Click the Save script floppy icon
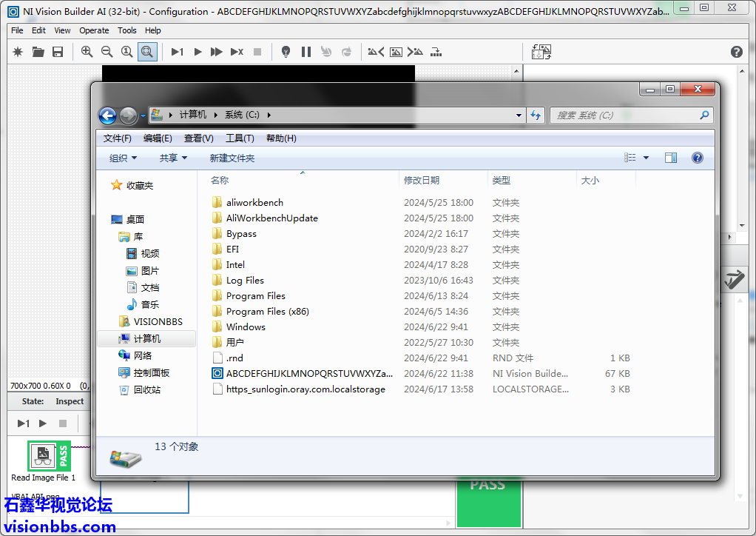The width and height of the screenshot is (756, 536). pyautogui.click(x=58, y=52)
